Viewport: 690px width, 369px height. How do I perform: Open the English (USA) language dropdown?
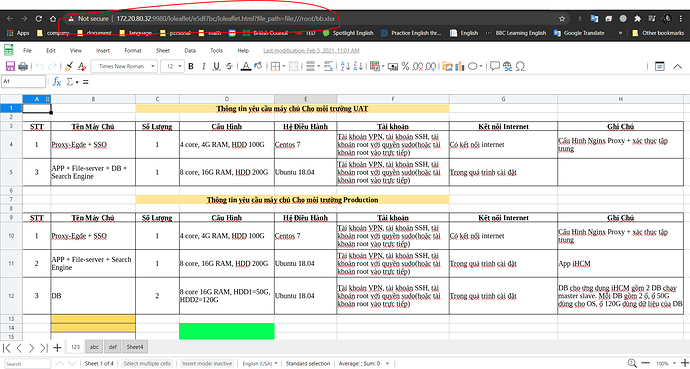pyautogui.click(x=261, y=364)
